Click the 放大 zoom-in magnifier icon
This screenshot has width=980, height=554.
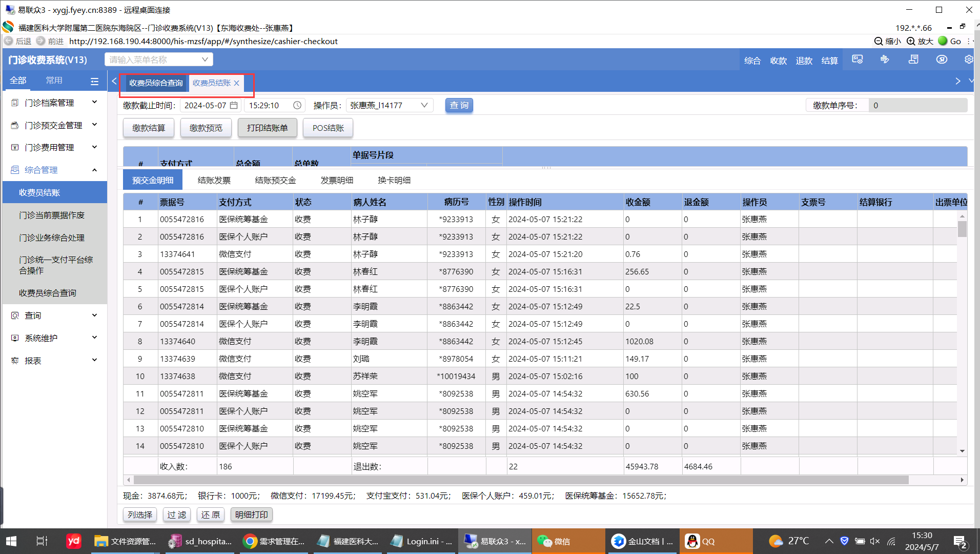point(911,41)
